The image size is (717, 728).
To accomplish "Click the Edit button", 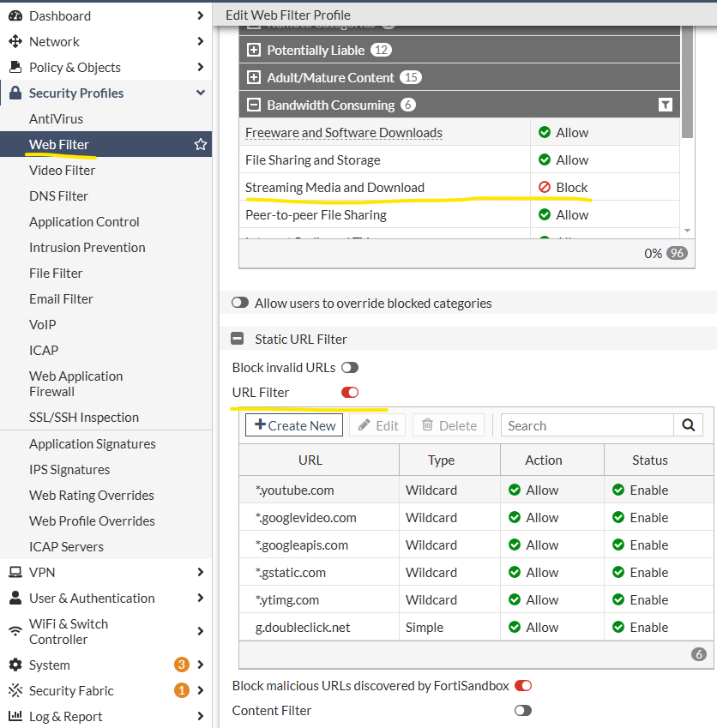I will click(377, 424).
